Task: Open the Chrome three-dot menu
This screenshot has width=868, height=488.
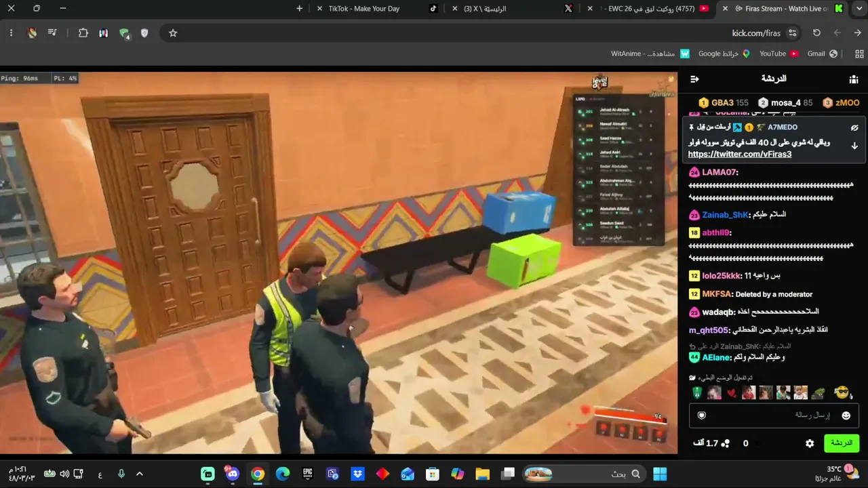Action: coord(11,33)
